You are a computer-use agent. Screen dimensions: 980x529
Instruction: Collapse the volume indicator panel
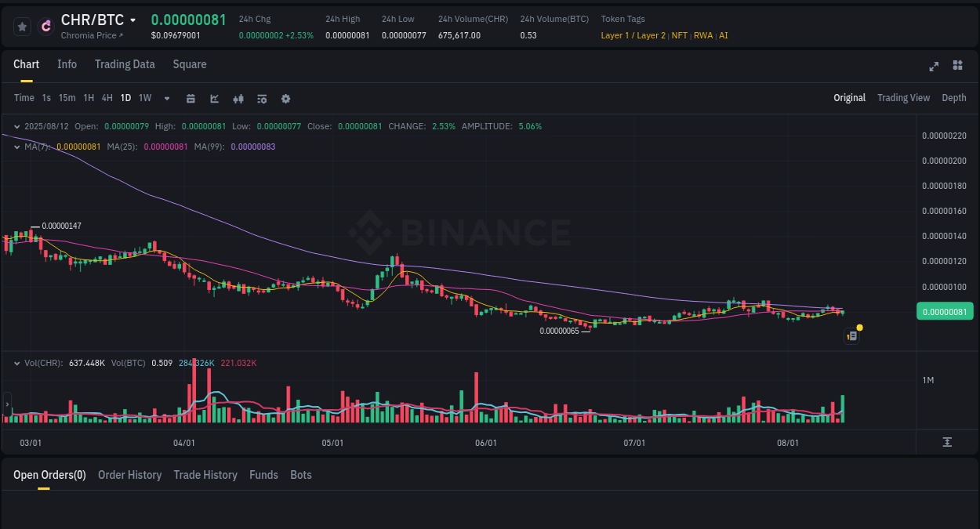[17, 363]
